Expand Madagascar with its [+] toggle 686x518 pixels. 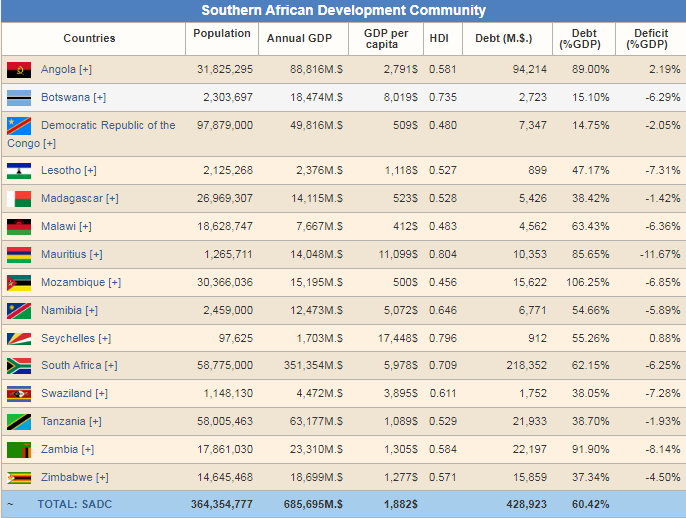point(112,199)
